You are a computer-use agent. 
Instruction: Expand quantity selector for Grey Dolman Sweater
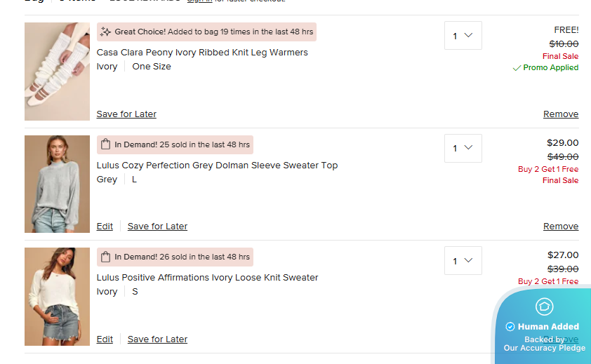tap(463, 148)
